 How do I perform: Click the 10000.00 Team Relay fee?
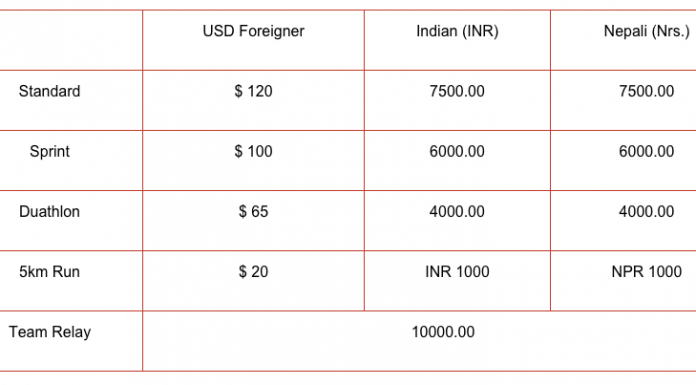coord(443,332)
